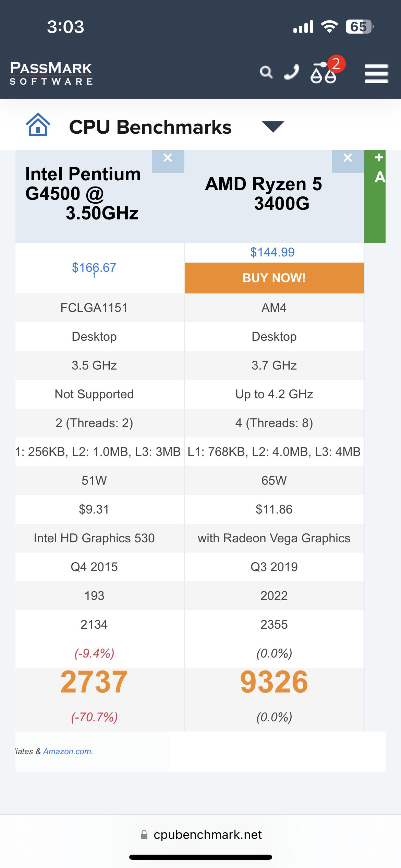401x868 pixels.
Task: Select the CPU Benchmarks heading
Action: 150,127
